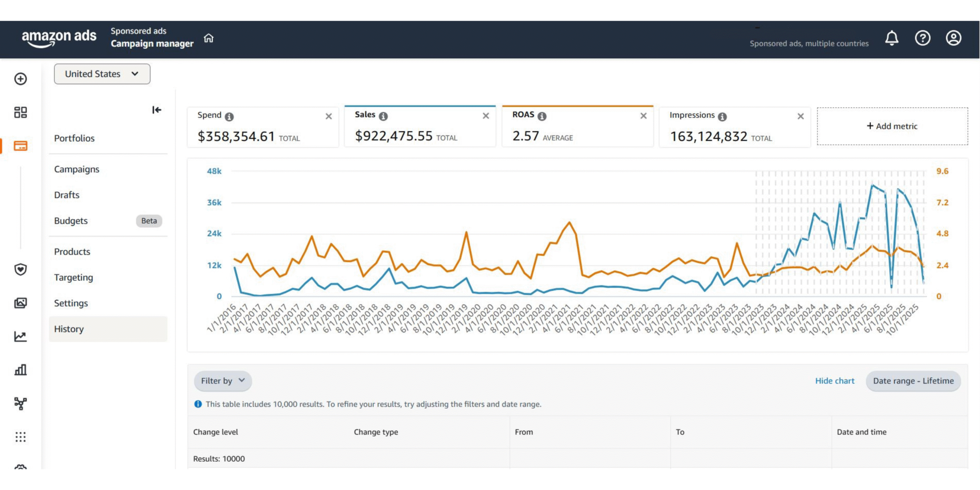
Task: Click the Hide chart link
Action: 835,381
